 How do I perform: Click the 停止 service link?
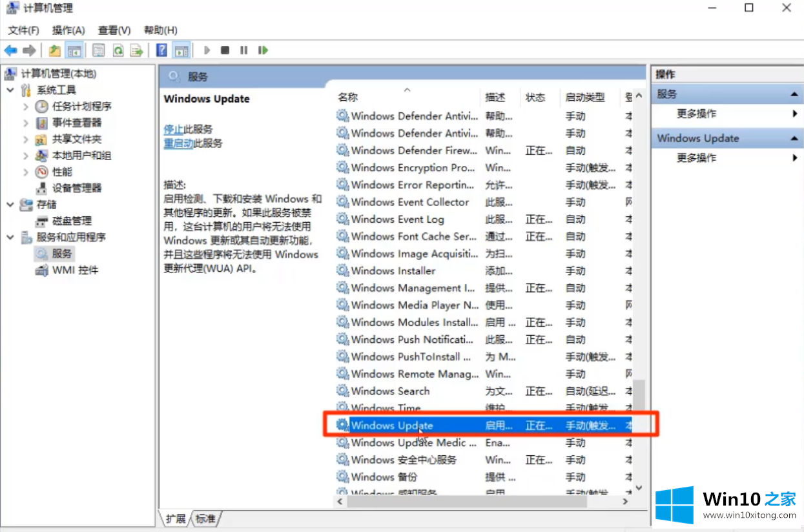[174, 129]
